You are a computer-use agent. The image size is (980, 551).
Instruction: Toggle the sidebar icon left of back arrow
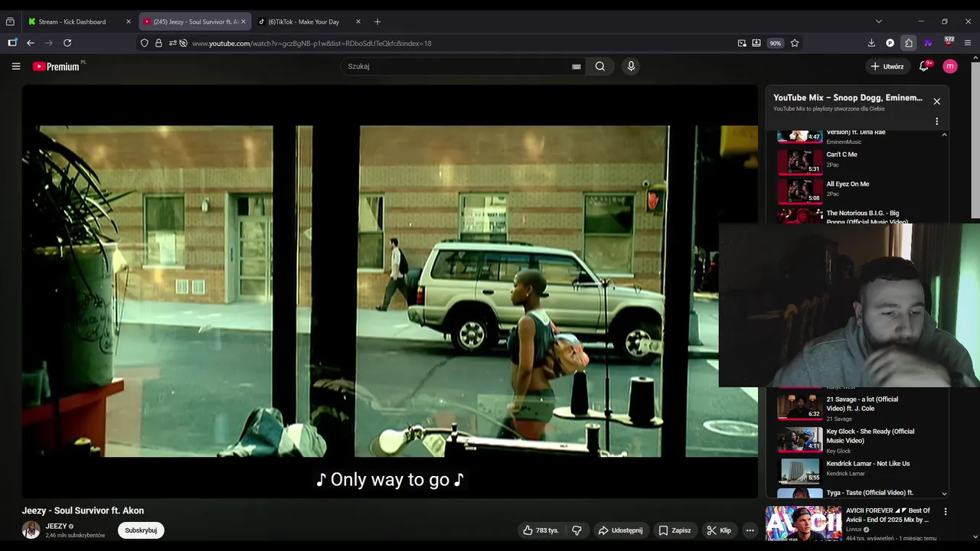point(12,43)
